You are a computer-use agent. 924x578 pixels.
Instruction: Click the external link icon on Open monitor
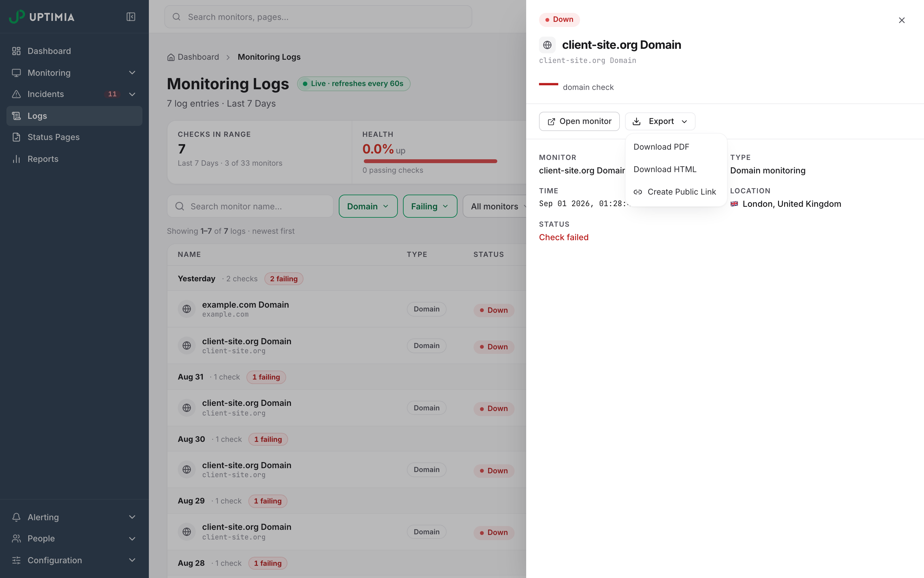(x=551, y=122)
